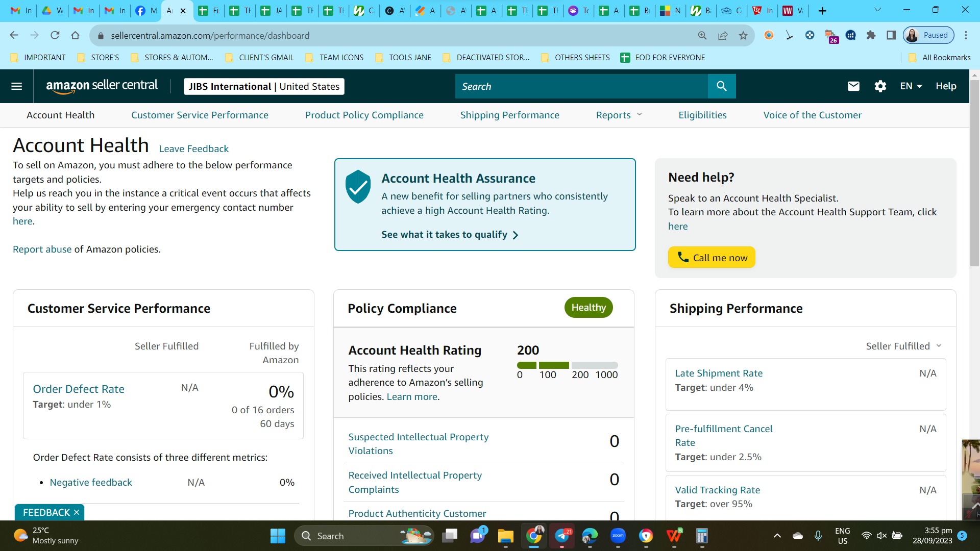Bookmark this page with the star icon
980x551 pixels.
[743, 35]
